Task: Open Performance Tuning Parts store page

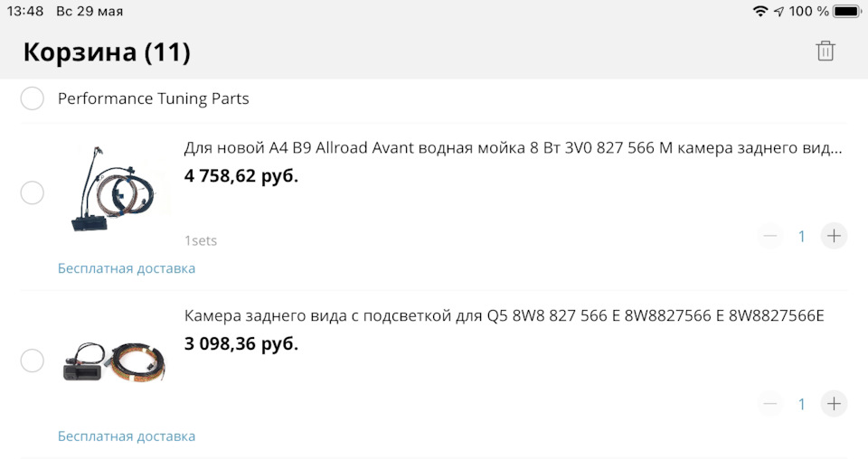Action: click(x=153, y=98)
